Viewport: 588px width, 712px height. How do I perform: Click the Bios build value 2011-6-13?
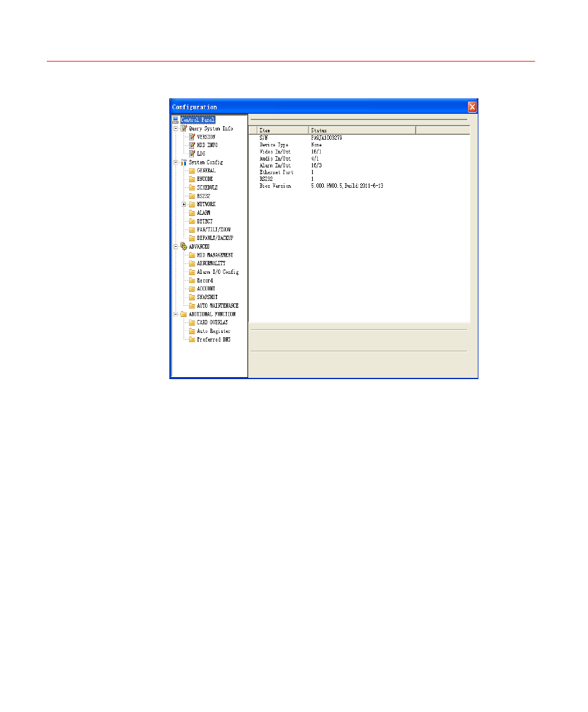[372, 186]
